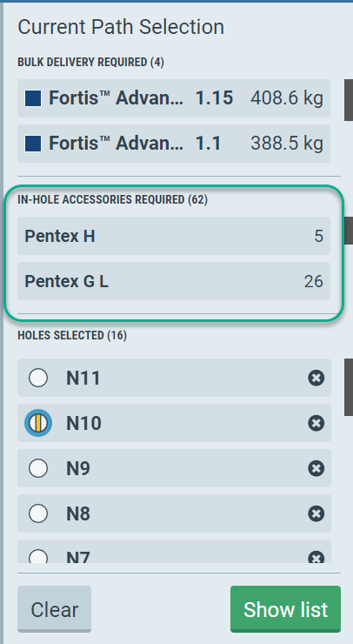
Task: Click the N8 empty hole circle icon
Action: [38, 513]
